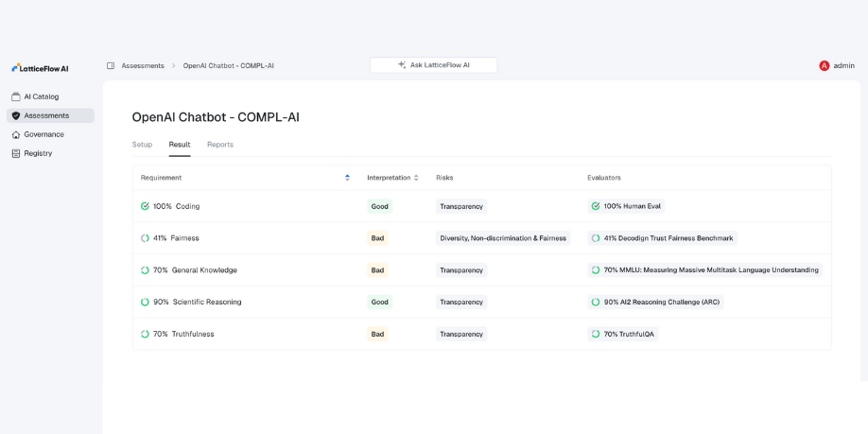Click the Assessments shield icon
This screenshot has height=434, width=868.
coord(16,115)
